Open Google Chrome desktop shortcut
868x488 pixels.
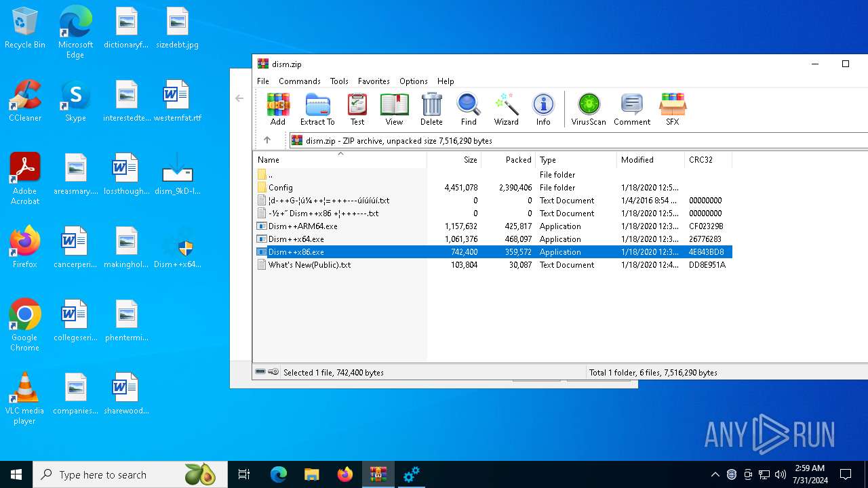coord(25,325)
